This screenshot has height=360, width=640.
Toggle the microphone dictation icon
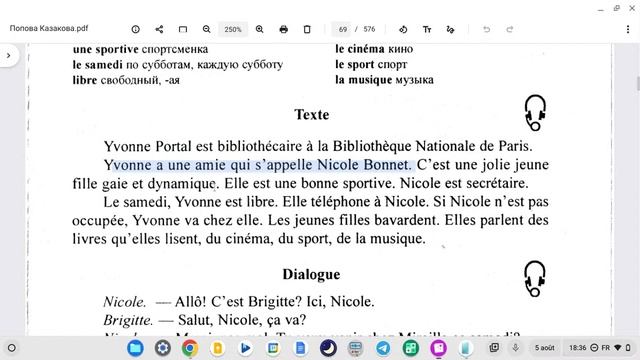[516, 348]
